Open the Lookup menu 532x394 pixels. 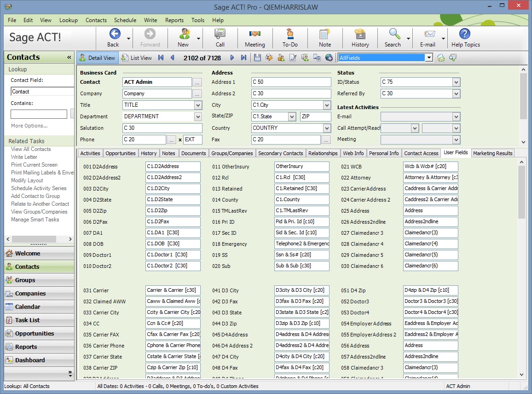point(69,20)
